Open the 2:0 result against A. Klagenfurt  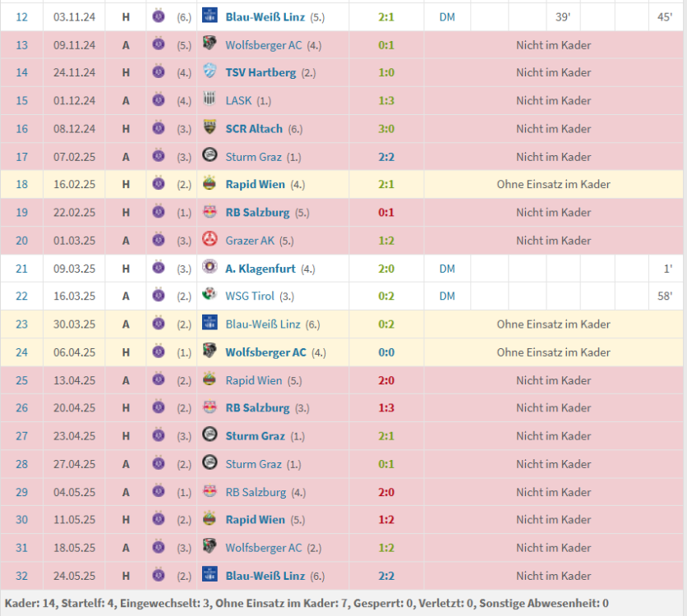click(x=386, y=268)
